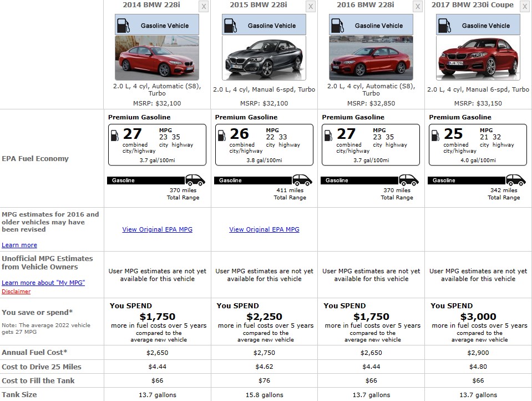Click the car icon on 2015 gasoline range bar
The width and height of the screenshot is (532, 401).
302,180
